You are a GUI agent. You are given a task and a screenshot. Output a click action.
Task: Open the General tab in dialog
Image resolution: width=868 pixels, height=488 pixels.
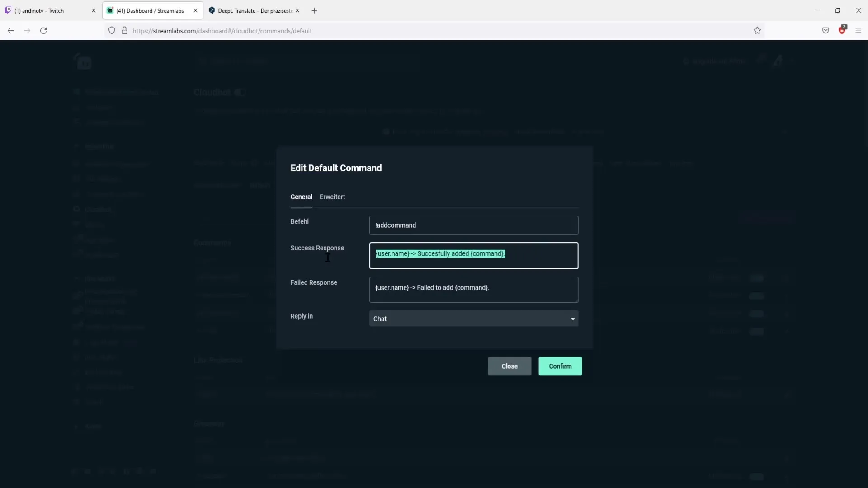click(x=301, y=197)
